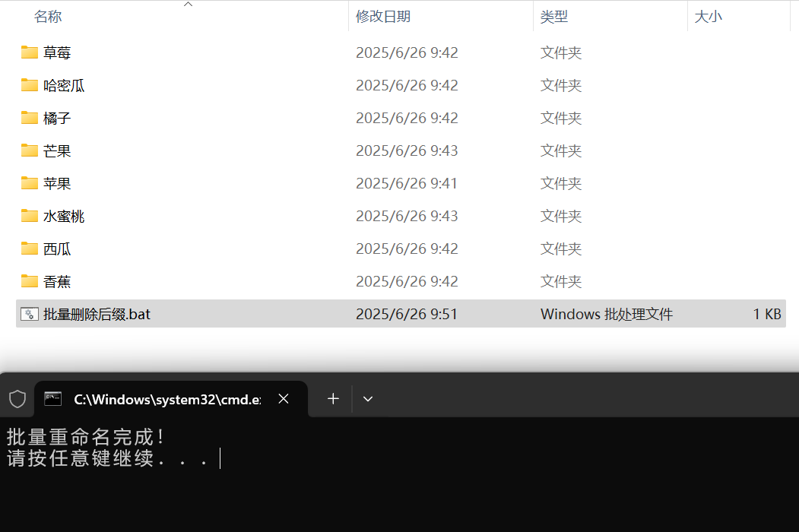
Task: Click the 1 KB size value
Action: (x=767, y=314)
